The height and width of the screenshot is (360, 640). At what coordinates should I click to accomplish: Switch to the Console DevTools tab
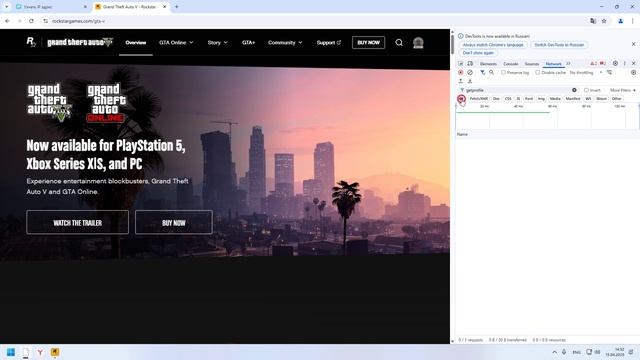coord(511,64)
